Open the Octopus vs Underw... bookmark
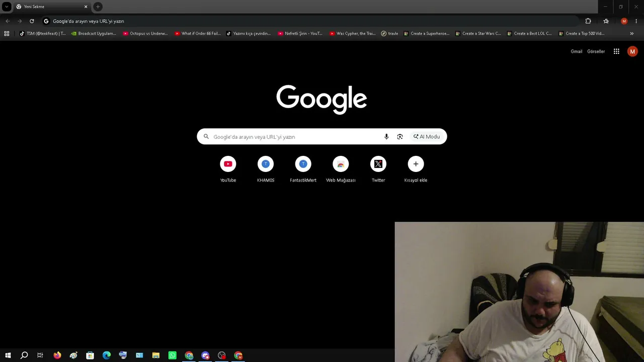 click(x=145, y=34)
